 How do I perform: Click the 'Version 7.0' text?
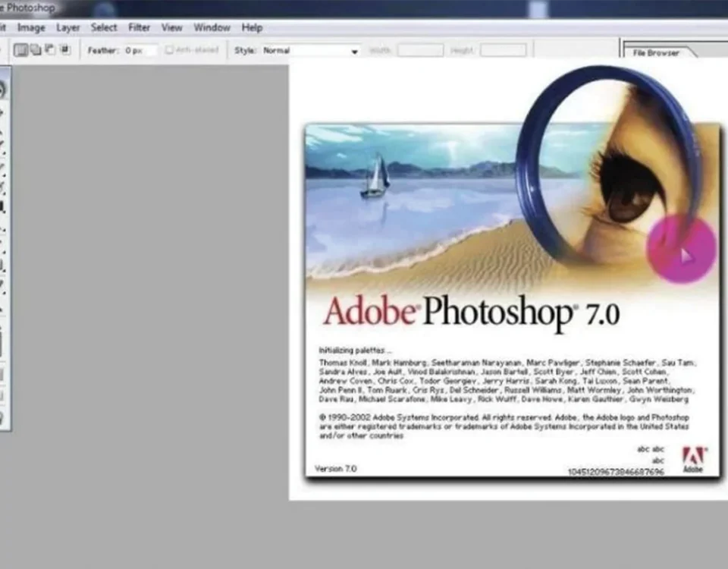tap(336, 469)
